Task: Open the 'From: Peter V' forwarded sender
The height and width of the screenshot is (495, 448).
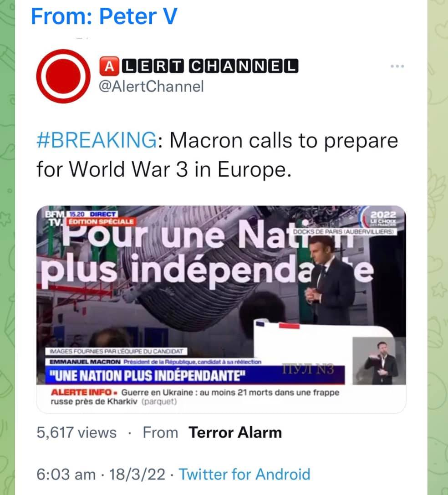Action: (104, 16)
